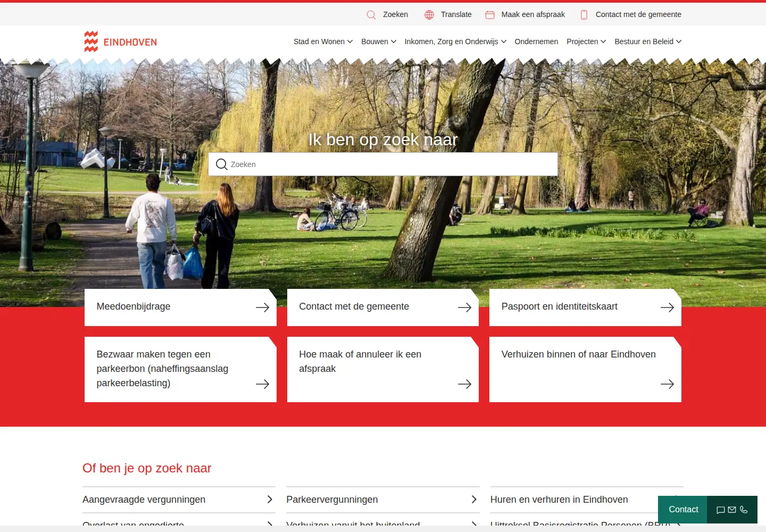
Task: Expand the Stad en Wonen menu
Action: coord(323,41)
